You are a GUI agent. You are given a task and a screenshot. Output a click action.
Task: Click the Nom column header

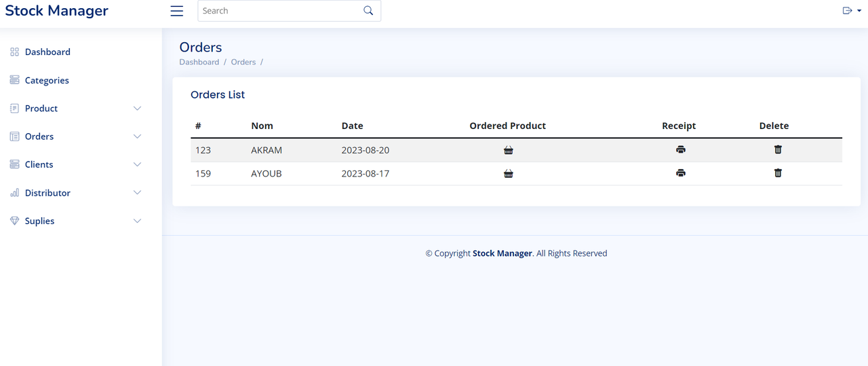(x=262, y=126)
